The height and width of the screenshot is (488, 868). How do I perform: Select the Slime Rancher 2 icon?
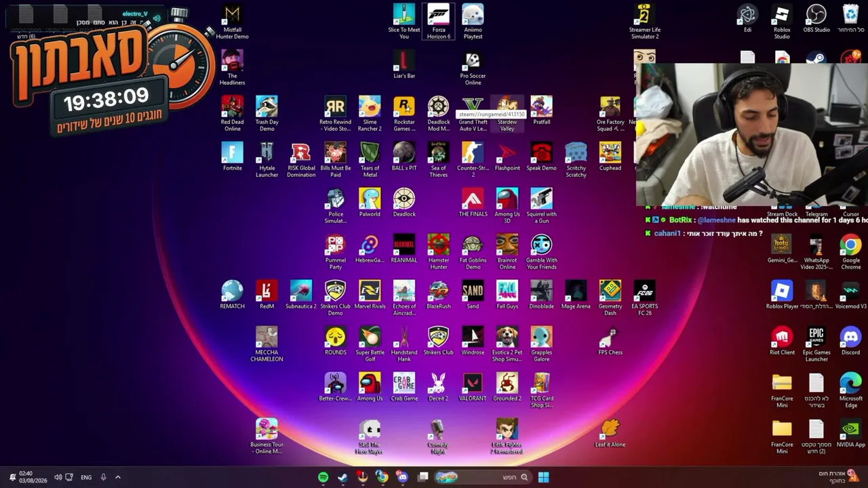pyautogui.click(x=370, y=114)
